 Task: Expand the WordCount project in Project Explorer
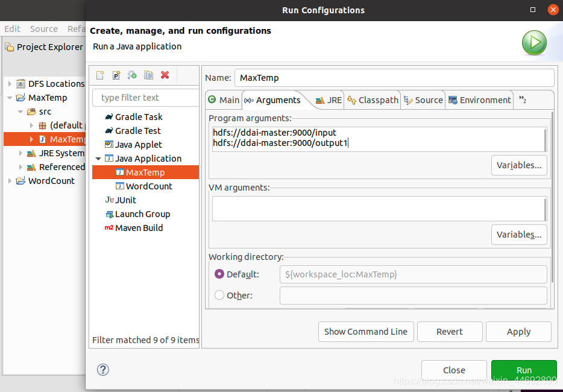[10, 181]
